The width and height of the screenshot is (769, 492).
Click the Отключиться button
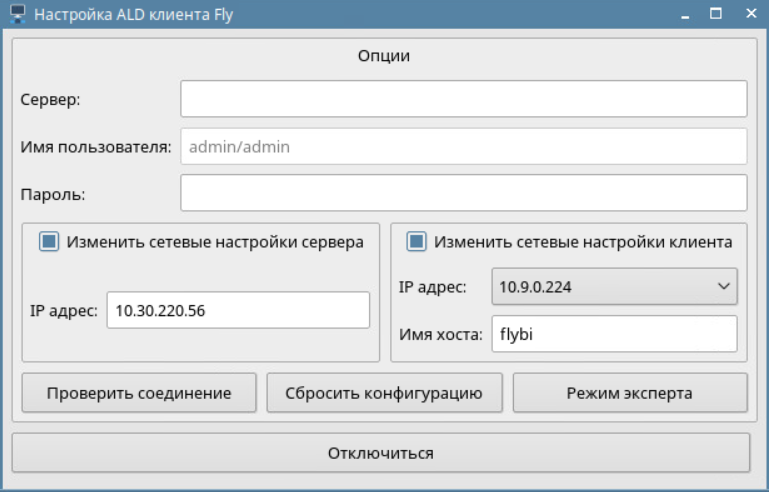click(380, 453)
